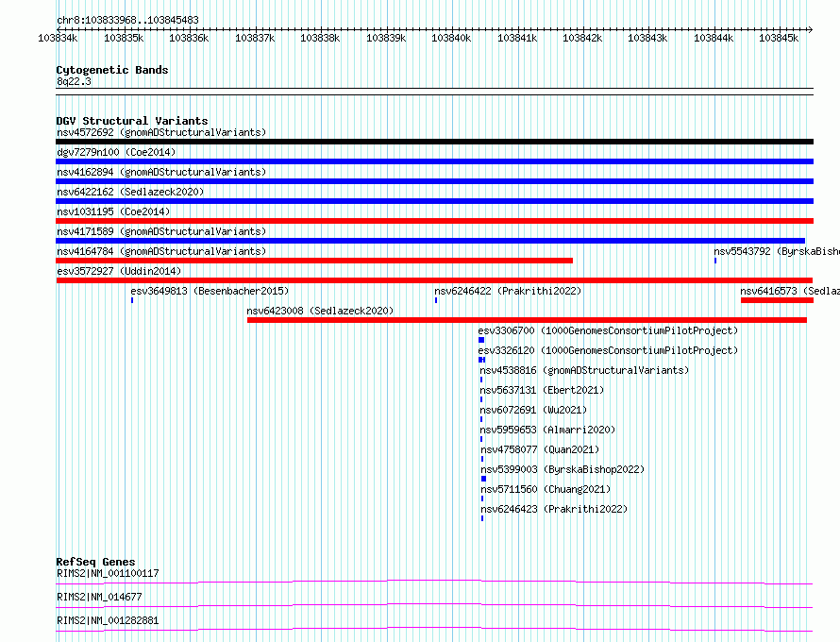This screenshot has width=840, height=642.
Task: Click the nsv4171589 blue variant bar
Action: (x=430, y=241)
